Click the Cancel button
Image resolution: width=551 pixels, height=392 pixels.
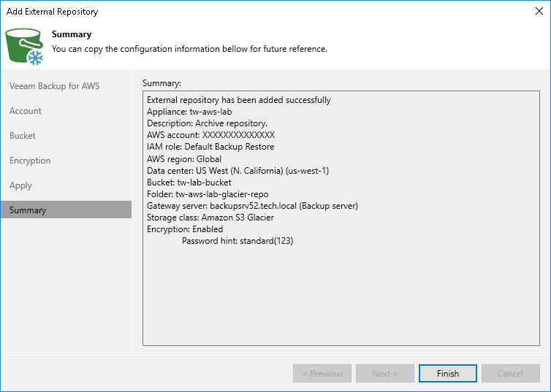510,374
